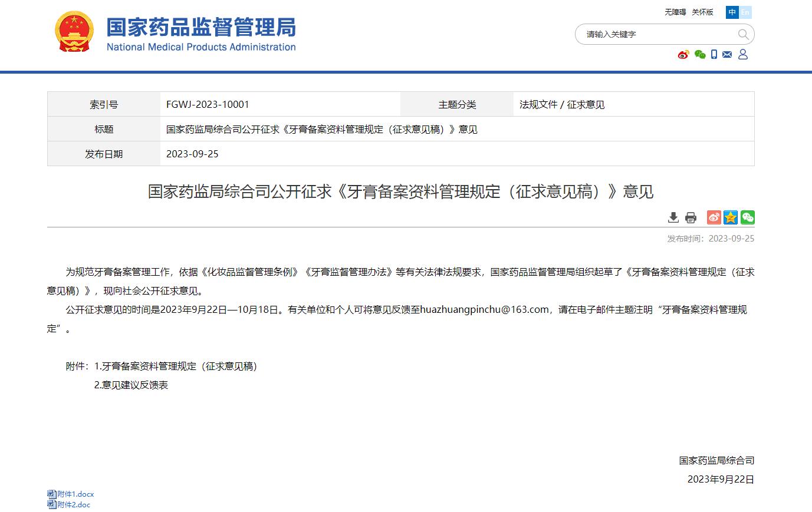This screenshot has width=812, height=512.
Task: Open the Weibo icon in header
Action: pyautogui.click(x=683, y=55)
